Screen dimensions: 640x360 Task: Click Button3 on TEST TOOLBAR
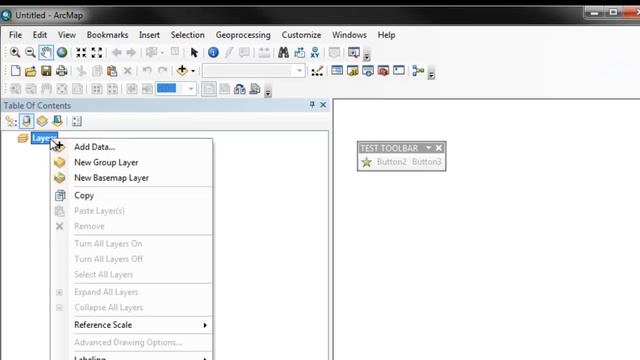tap(426, 162)
